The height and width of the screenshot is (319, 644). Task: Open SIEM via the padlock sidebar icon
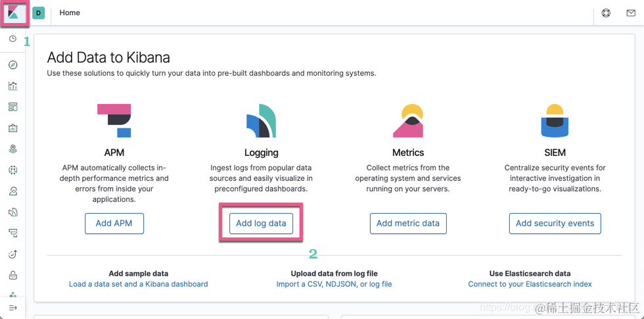(12, 275)
